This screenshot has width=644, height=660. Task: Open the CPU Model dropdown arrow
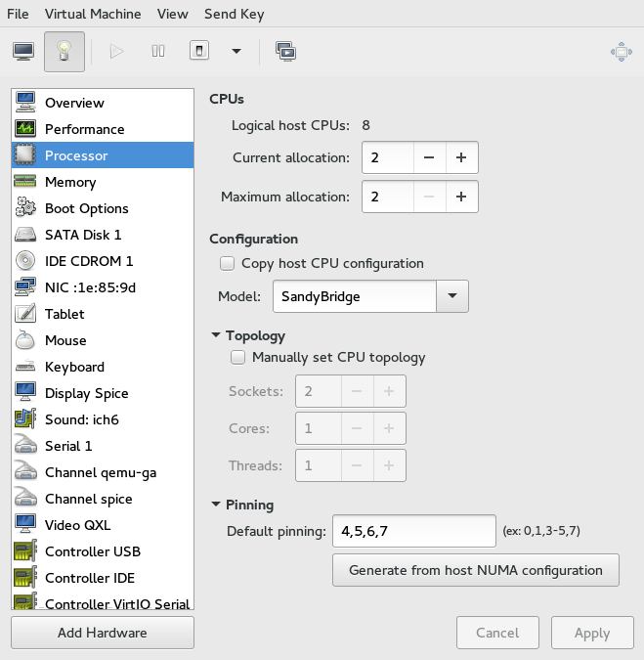(451, 295)
